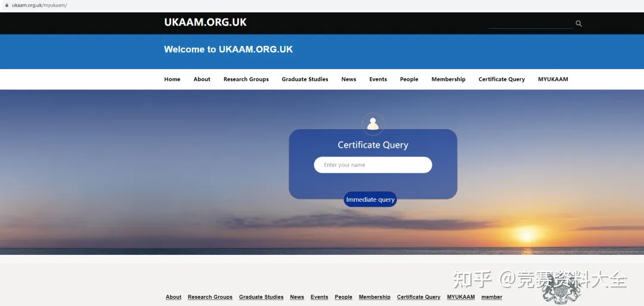Open People in the main navigation
Image resolution: width=644 pixels, height=306 pixels.
pos(409,79)
